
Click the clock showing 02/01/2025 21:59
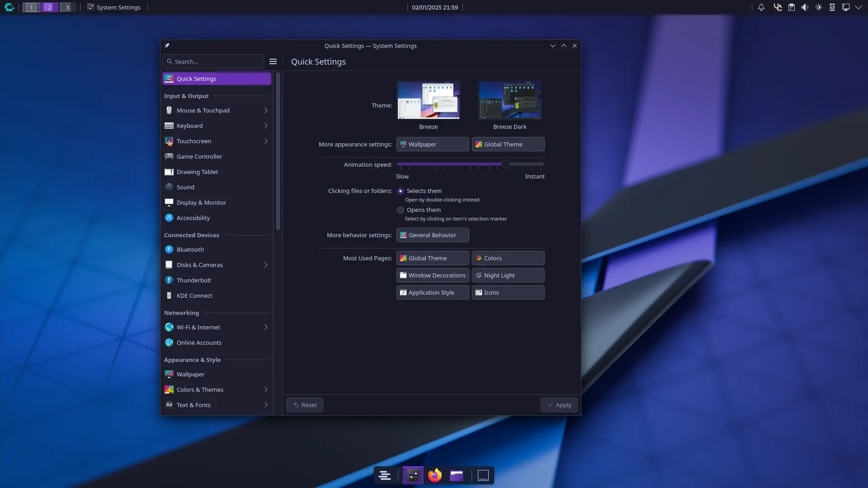(435, 7)
